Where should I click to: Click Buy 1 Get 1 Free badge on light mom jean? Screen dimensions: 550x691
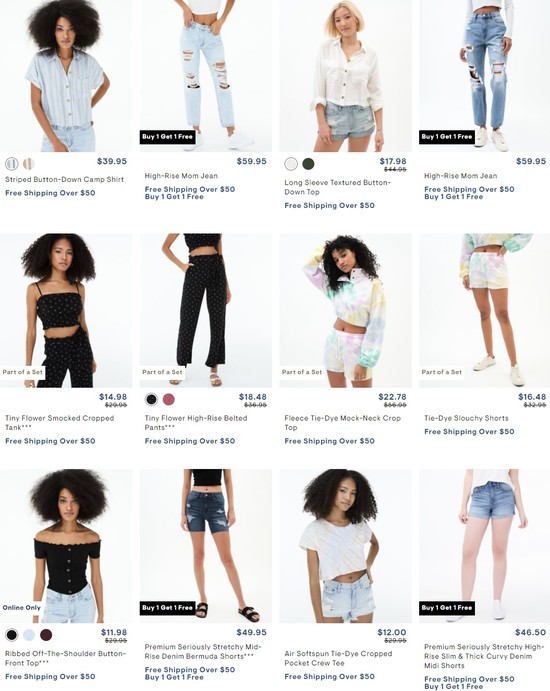click(167, 137)
